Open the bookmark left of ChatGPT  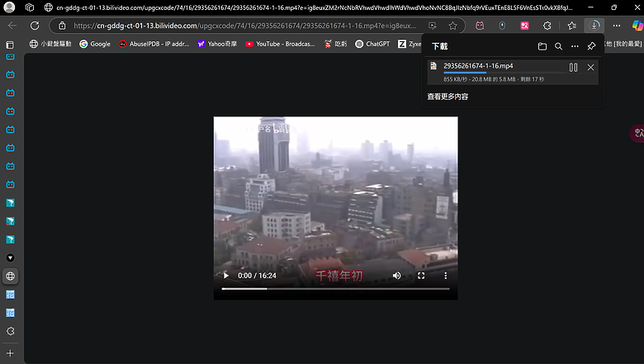click(335, 44)
